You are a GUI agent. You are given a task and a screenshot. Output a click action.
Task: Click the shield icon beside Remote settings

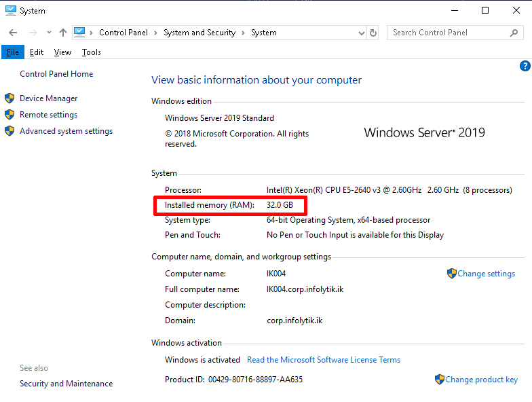[x=9, y=115]
